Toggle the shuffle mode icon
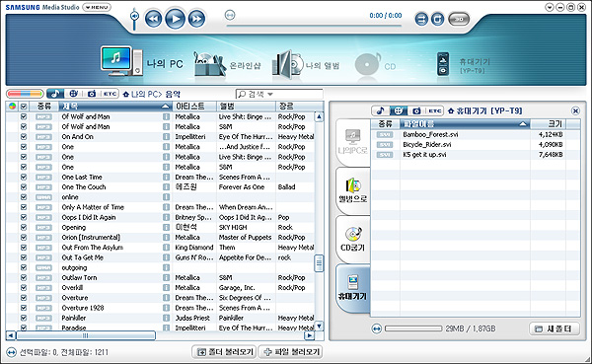The width and height of the screenshot is (592, 364). pyautogui.click(x=421, y=19)
